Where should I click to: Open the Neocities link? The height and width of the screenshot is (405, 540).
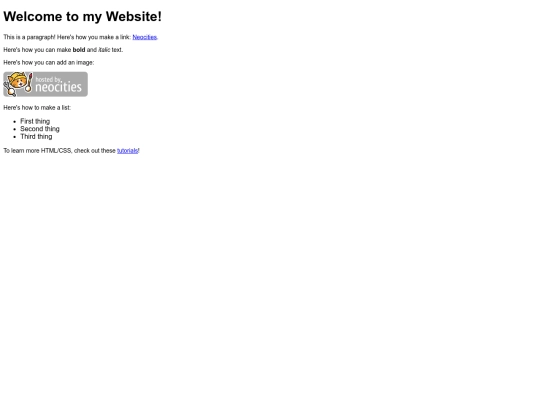click(x=144, y=37)
